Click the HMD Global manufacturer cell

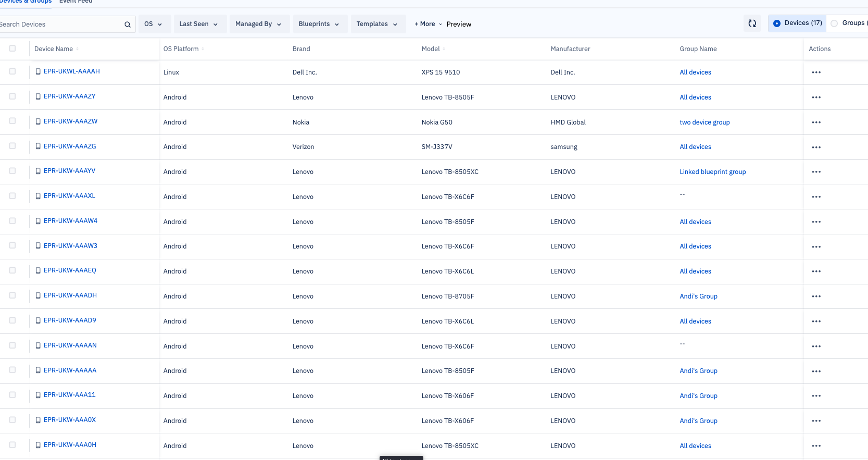pyautogui.click(x=568, y=122)
